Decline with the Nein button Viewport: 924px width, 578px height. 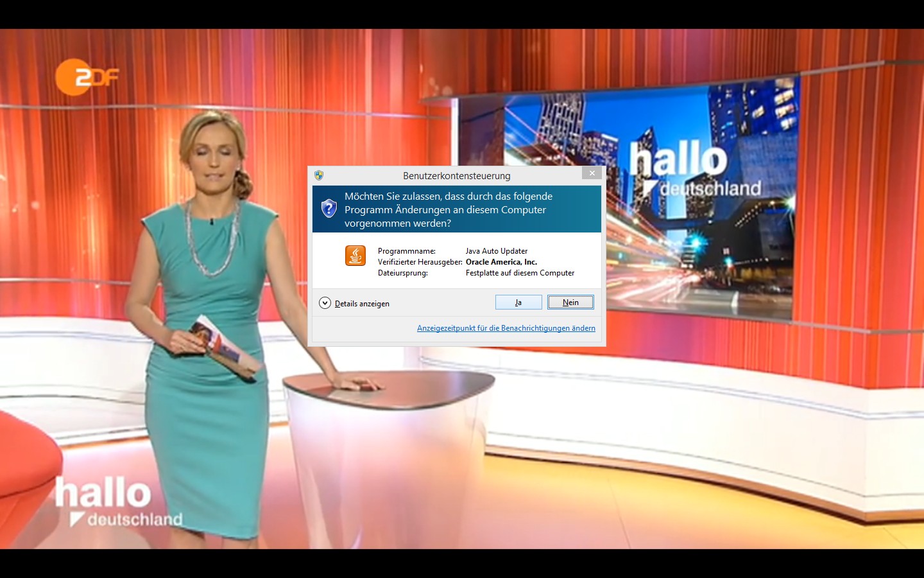(570, 302)
